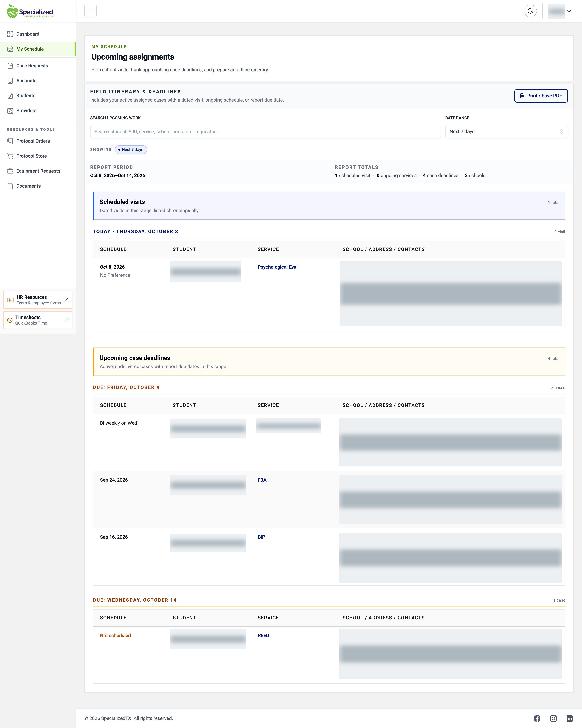Click 'Upcoming case deadlines' section heading
Screen dimensions: 582x728
click(x=135, y=358)
